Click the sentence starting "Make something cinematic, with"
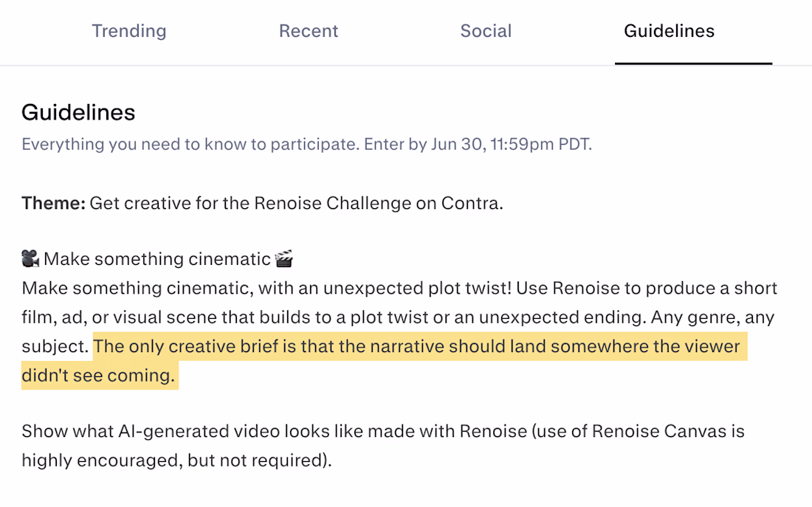This screenshot has width=812, height=507. click(266, 288)
